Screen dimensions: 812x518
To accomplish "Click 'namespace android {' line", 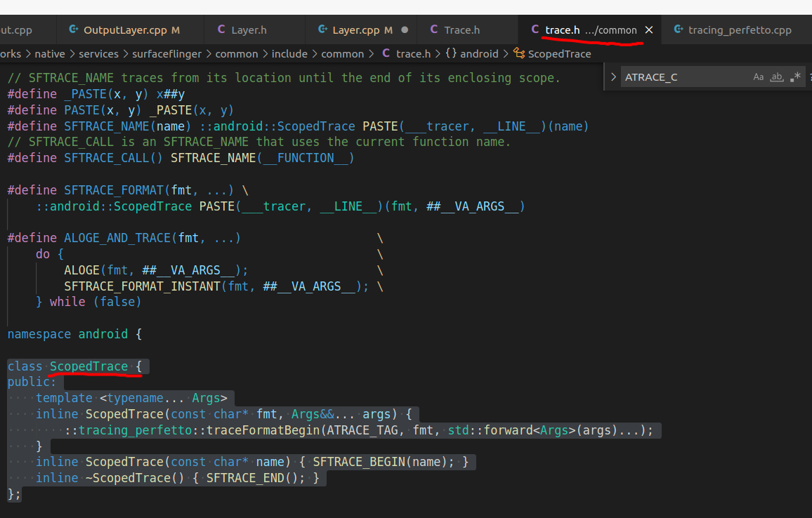I will tap(74, 334).
